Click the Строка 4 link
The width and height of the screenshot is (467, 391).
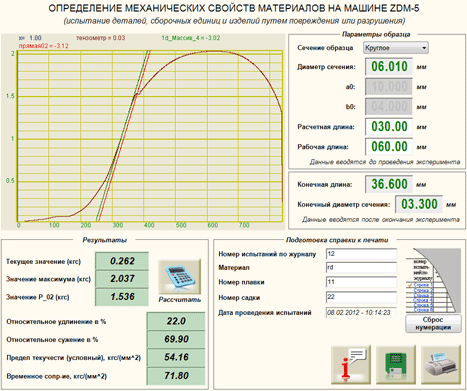[x=423, y=300]
